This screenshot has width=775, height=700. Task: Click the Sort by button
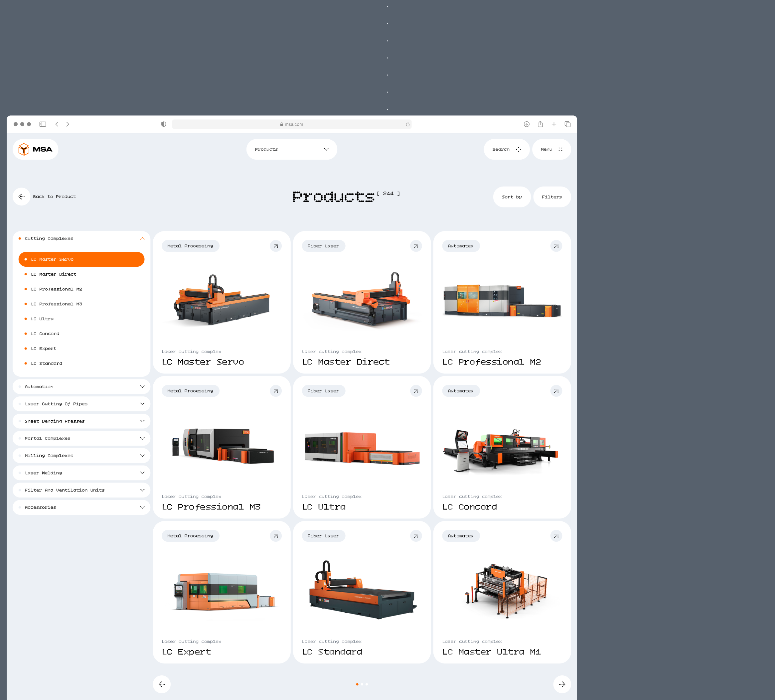512,197
